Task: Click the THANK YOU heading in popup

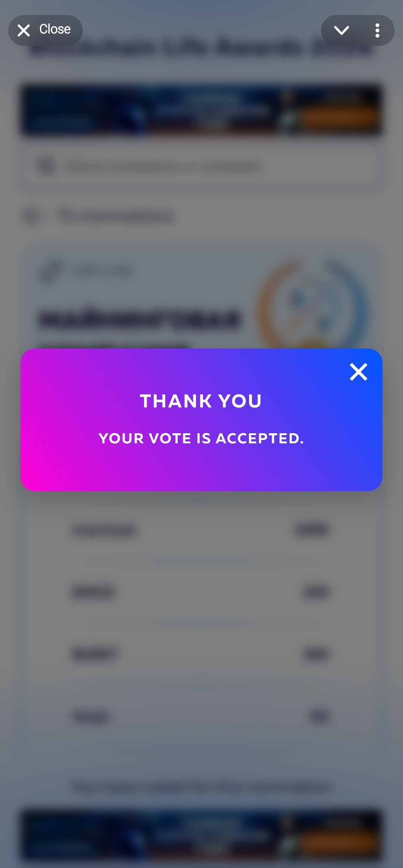Action: (x=201, y=401)
